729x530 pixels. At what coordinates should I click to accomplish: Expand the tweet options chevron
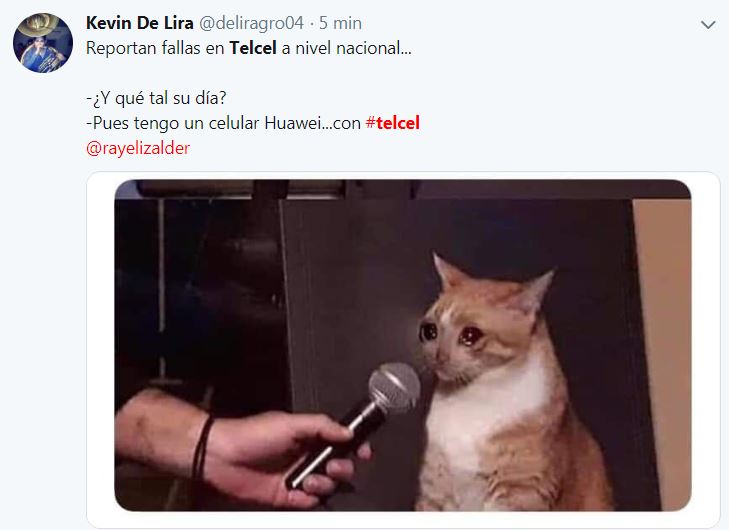[x=708, y=25]
